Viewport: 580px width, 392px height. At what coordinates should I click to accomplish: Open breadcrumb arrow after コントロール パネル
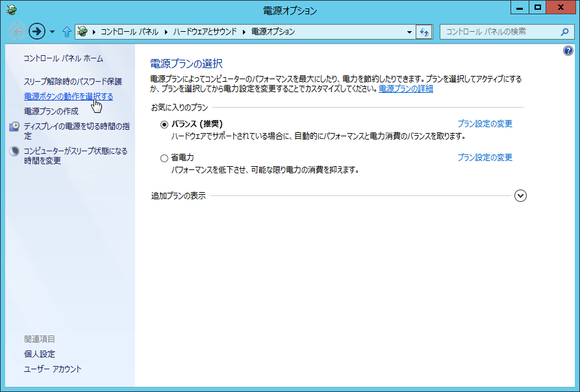[166, 32]
